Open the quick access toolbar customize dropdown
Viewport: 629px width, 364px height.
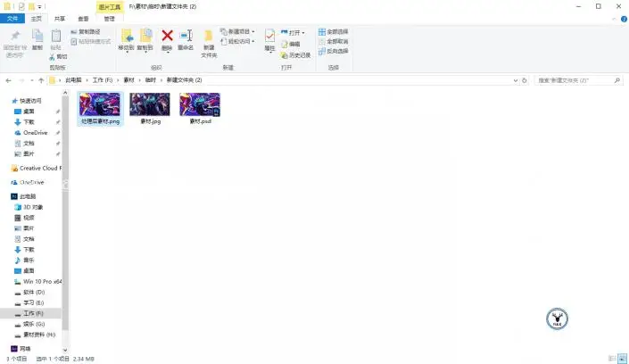[39, 7]
